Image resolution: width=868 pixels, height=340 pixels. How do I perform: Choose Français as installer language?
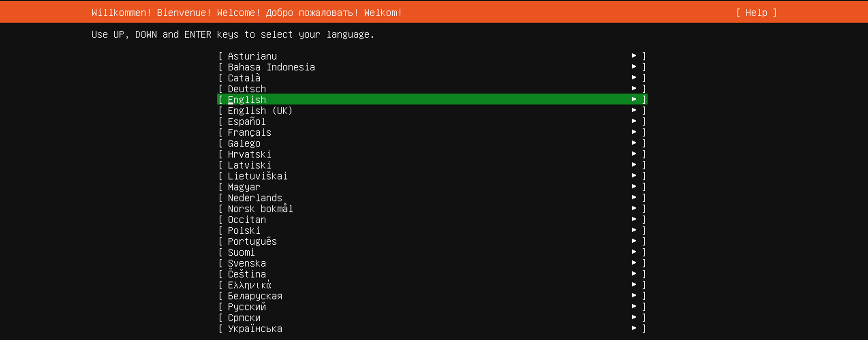(x=249, y=132)
